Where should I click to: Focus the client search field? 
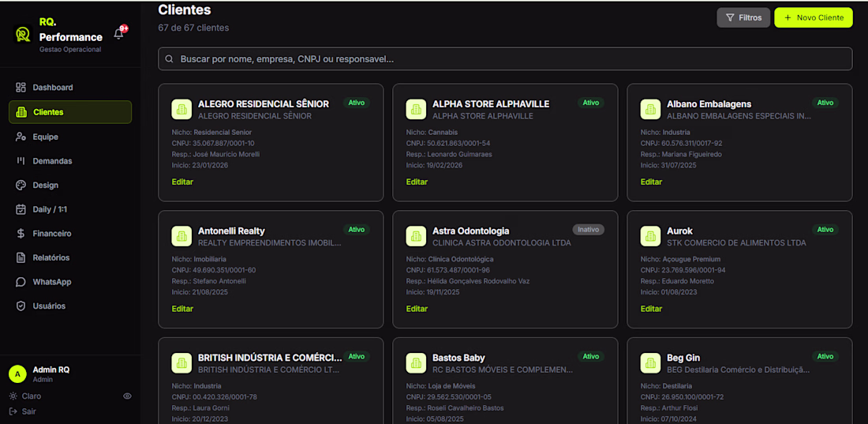pos(505,59)
